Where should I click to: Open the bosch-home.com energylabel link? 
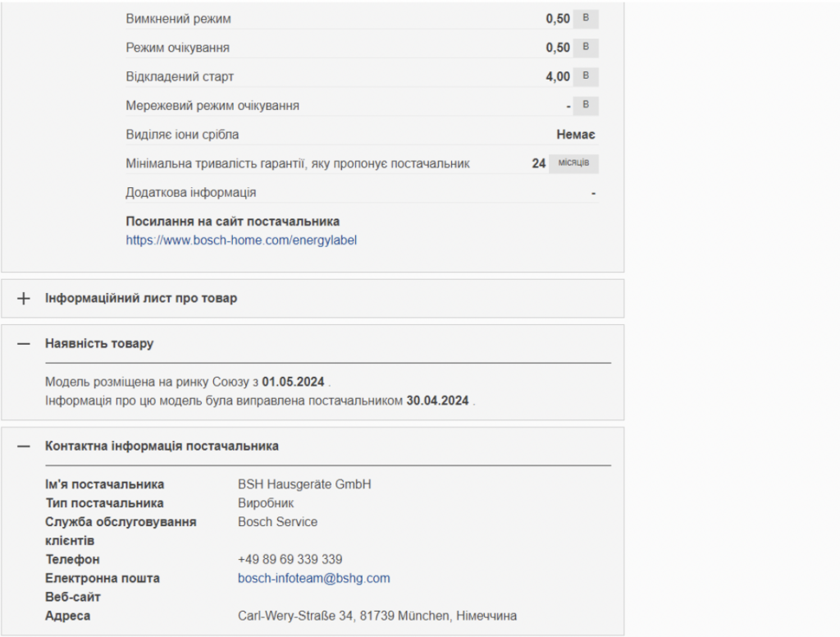click(241, 241)
